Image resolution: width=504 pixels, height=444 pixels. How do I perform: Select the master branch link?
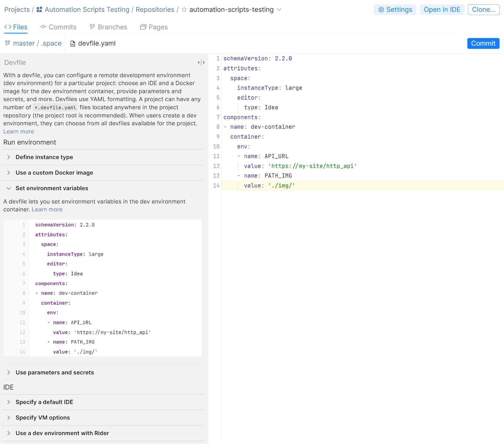pyautogui.click(x=24, y=44)
